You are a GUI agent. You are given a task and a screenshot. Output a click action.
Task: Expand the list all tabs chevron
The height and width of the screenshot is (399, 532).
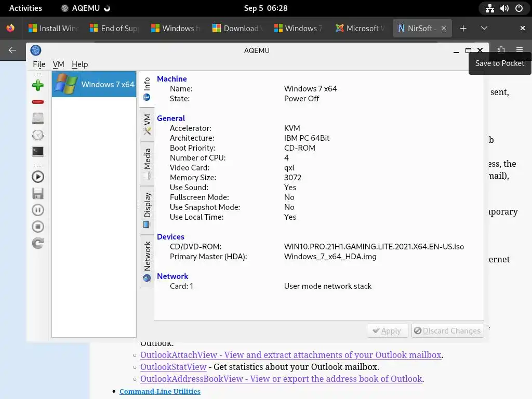click(x=484, y=28)
